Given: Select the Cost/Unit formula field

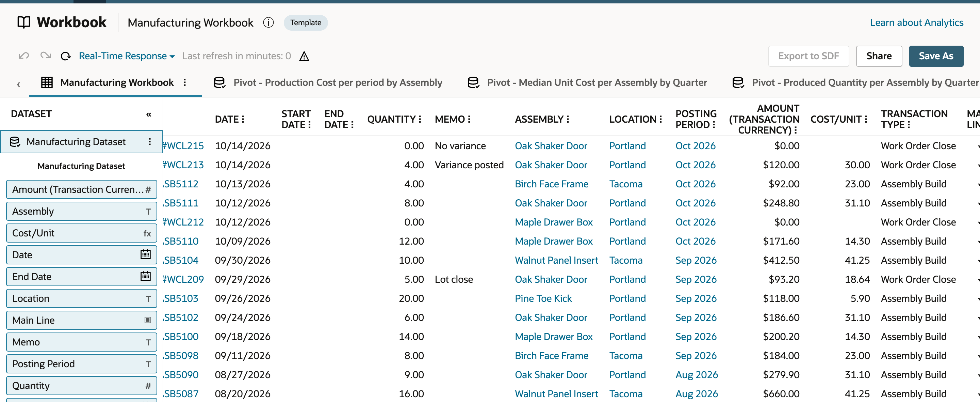Looking at the screenshot, I should tap(81, 233).
